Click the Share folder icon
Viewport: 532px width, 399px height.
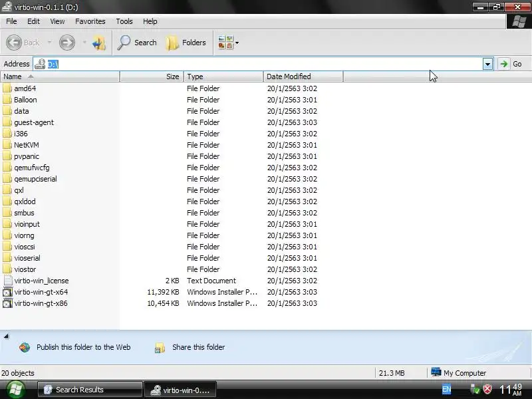160,347
